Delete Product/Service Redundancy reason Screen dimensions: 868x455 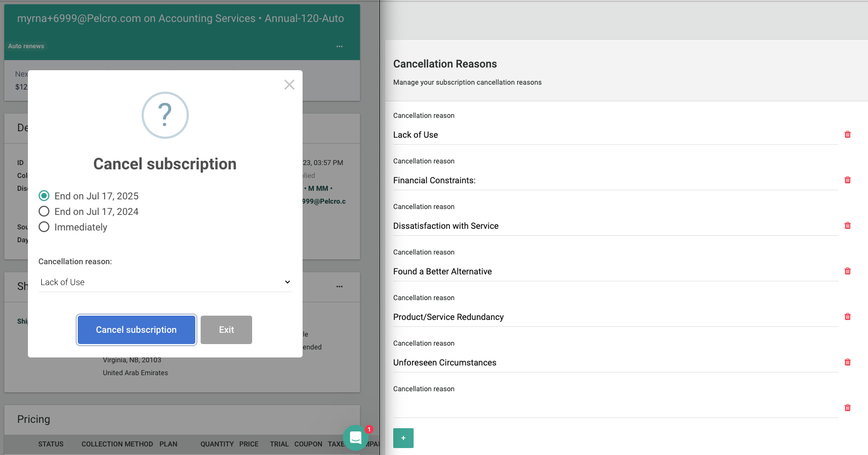[x=848, y=317]
